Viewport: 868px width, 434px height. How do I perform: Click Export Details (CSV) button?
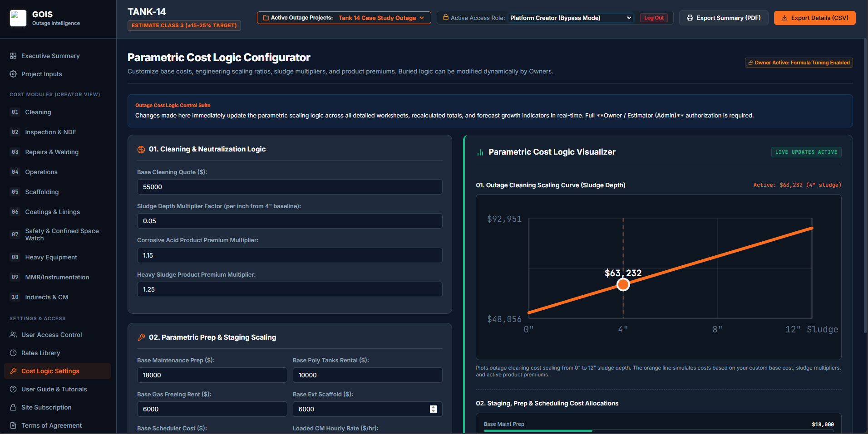click(814, 18)
